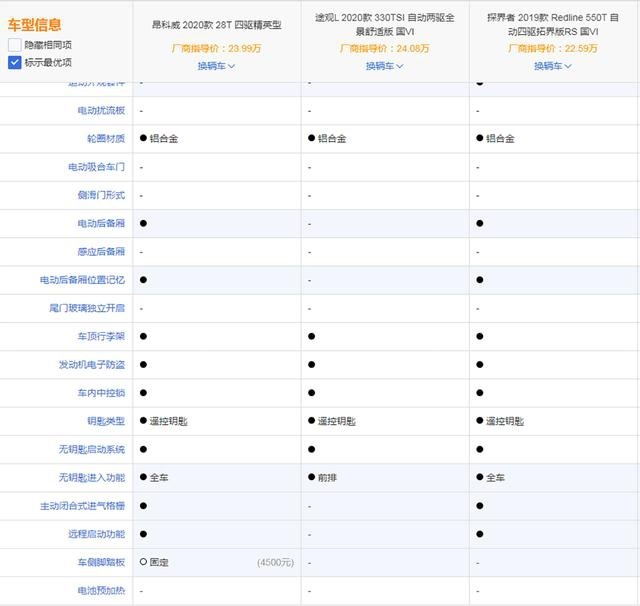Click 电动后备厢位置记忆 dot for 探界者
This screenshot has height=606, width=640.
[480, 280]
